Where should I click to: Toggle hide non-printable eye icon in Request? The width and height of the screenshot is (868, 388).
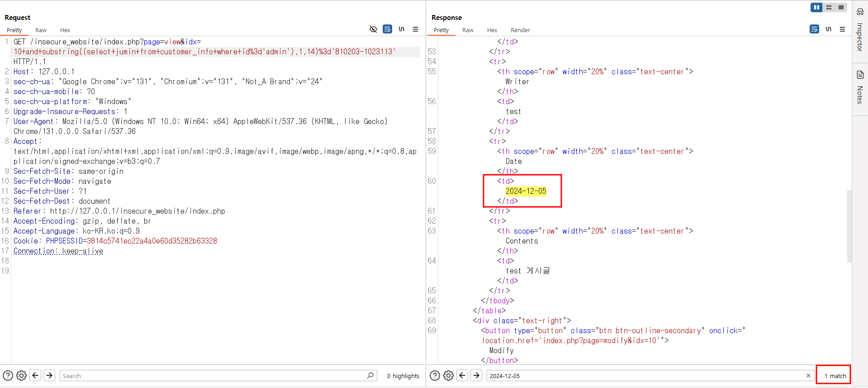tap(373, 29)
